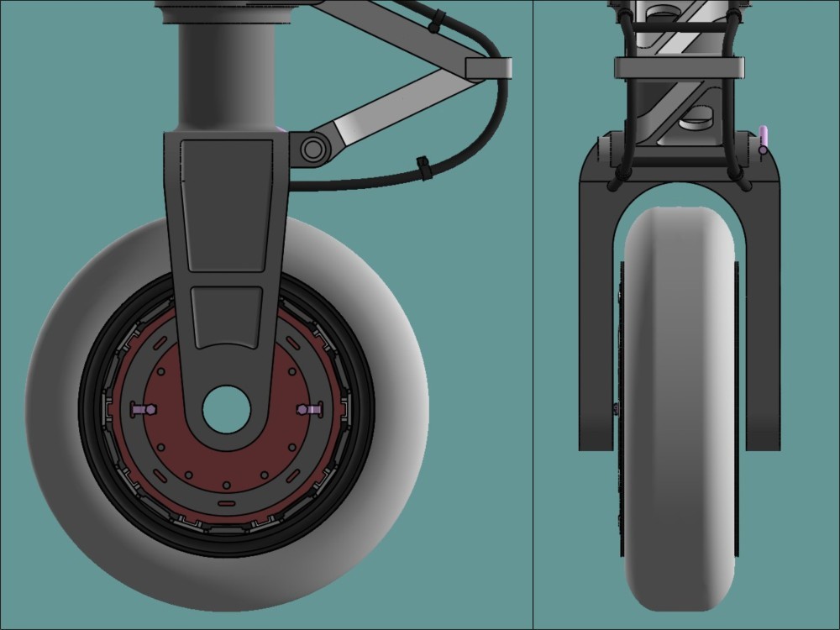Click the torque link pivot pin circle
Image resolution: width=840 pixels, height=630 pixels.
[312, 150]
